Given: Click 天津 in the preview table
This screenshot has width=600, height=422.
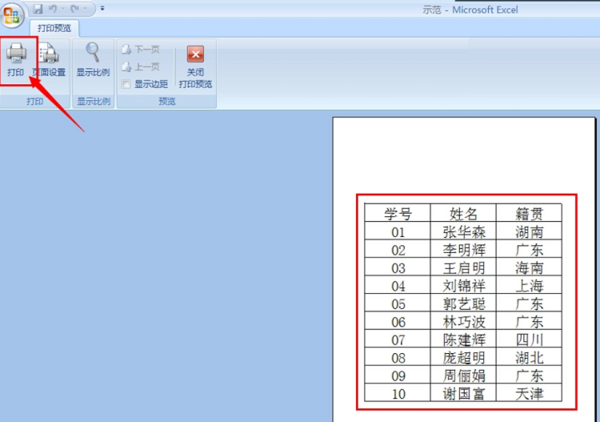Looking at the screenshot, I should [x=529, y=393].
